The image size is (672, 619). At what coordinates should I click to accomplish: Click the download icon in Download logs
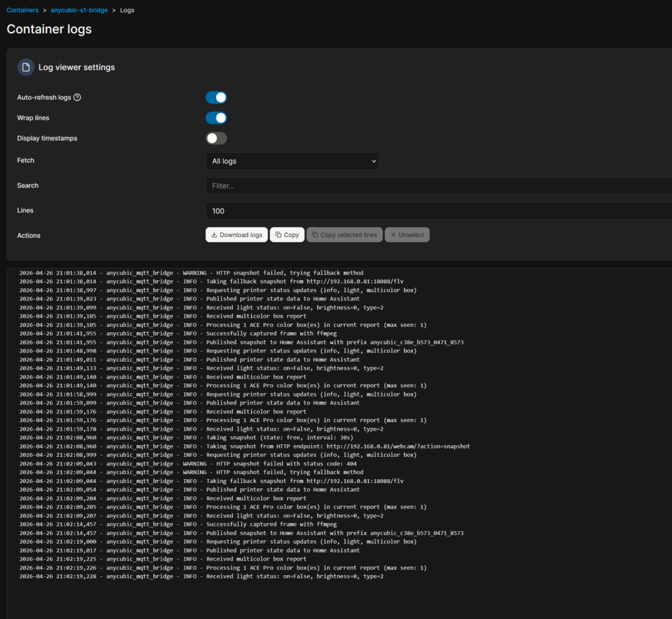pyautogui.click(x=214, y=235)
